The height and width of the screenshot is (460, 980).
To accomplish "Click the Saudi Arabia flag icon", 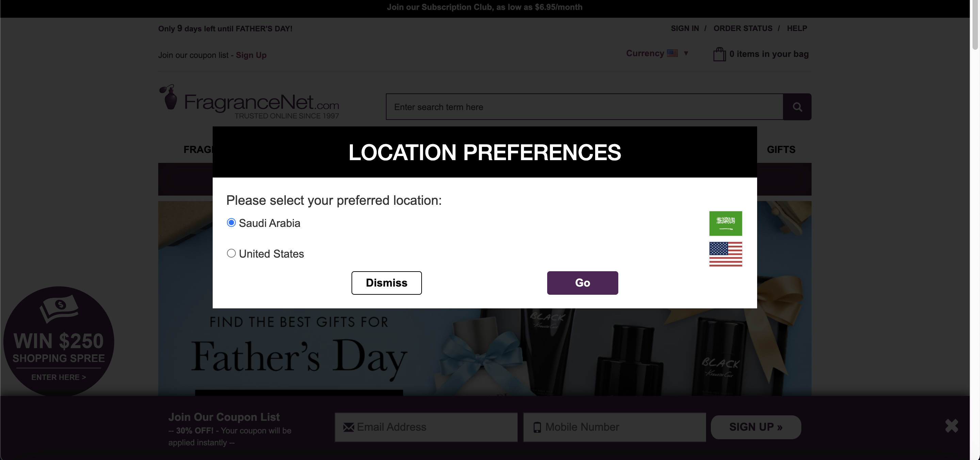I will pyautogui.click(x=725, y=224).
